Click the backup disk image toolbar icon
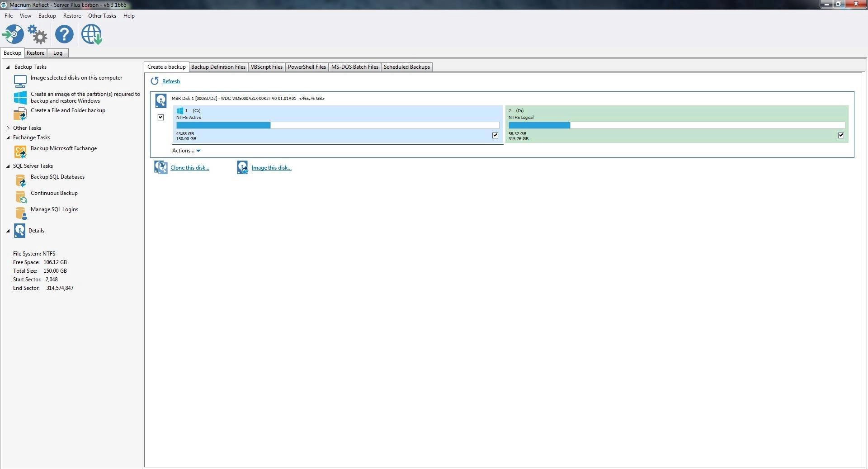868x469 pixels. click(13, 34)
